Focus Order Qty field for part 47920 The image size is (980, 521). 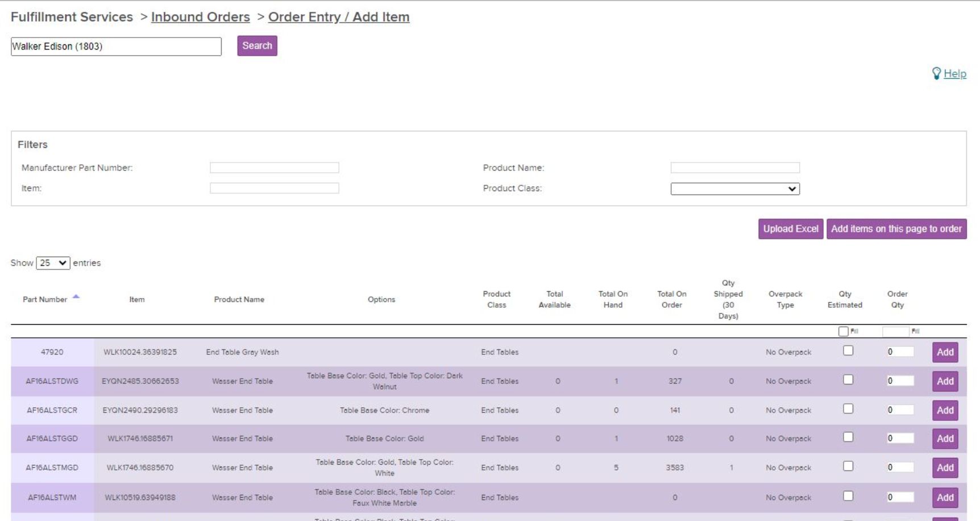point(900,352)
